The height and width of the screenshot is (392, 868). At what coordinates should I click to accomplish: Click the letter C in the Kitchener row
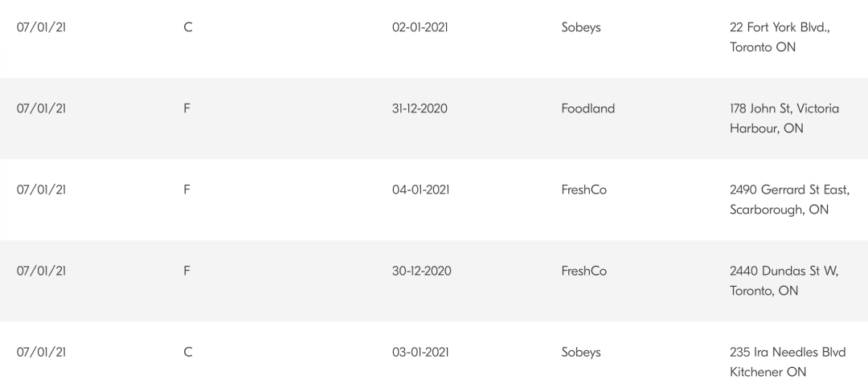click(x=187, y=352)
